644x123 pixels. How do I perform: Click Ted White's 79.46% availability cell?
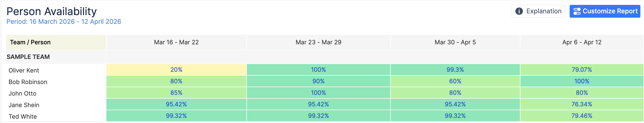(x=582, y=116)
